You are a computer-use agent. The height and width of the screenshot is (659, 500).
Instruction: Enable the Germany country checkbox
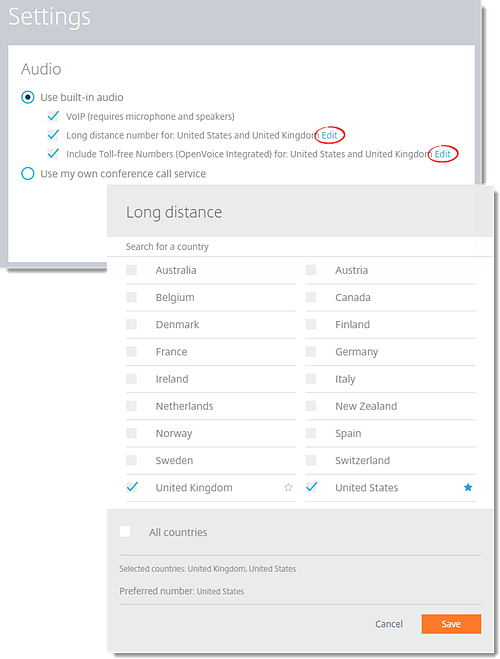(311, 351)
